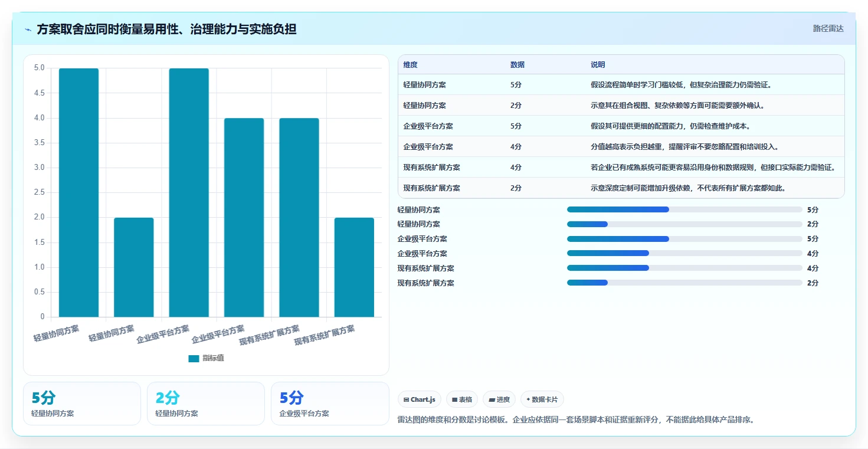Image resolution: width=868 pixels, height=449 pixels.
Task: Click the 数据 column header
Action: 517,65
